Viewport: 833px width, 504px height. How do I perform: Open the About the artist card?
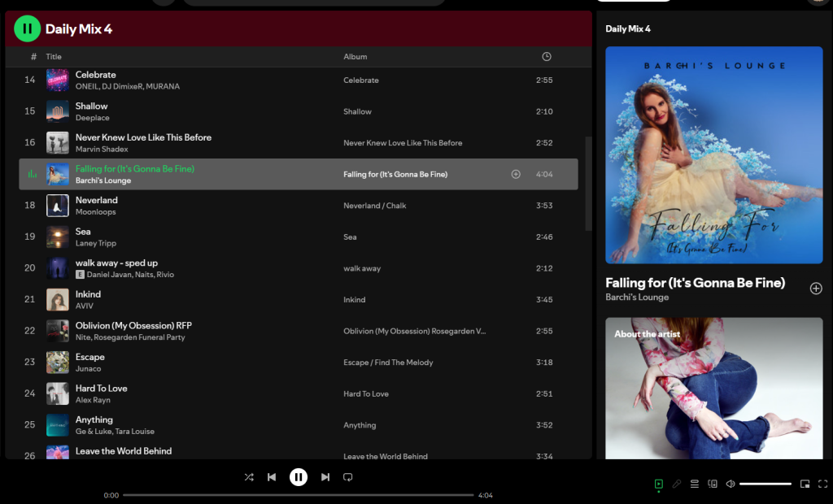click(x=714, y=389)
